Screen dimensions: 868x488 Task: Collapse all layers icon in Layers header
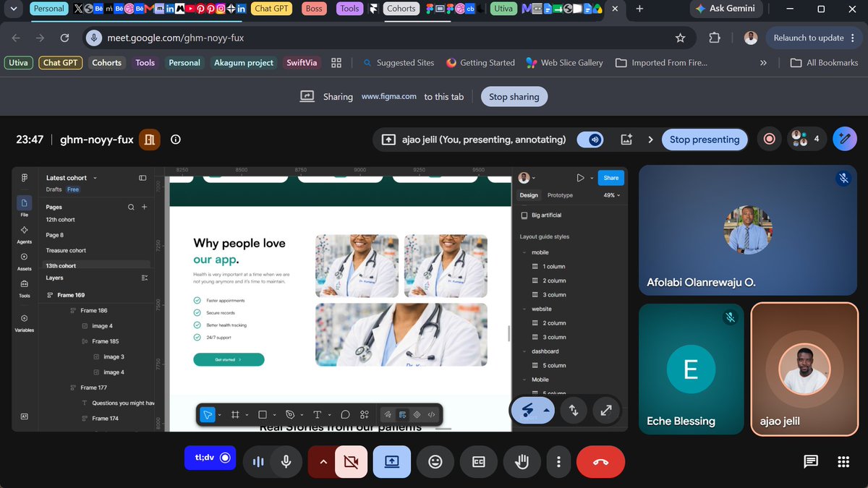(144, 278)
